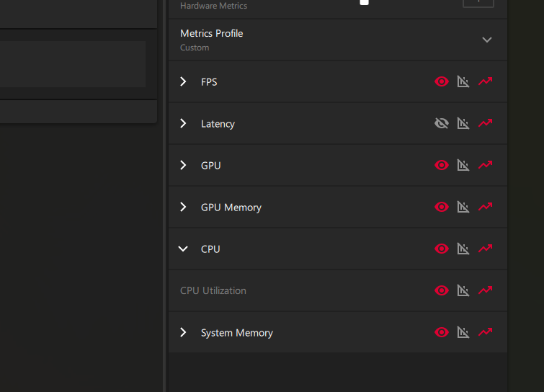Click the GPU row label
The width and height of the screenshot is (544, 392).
coord(210,165)
